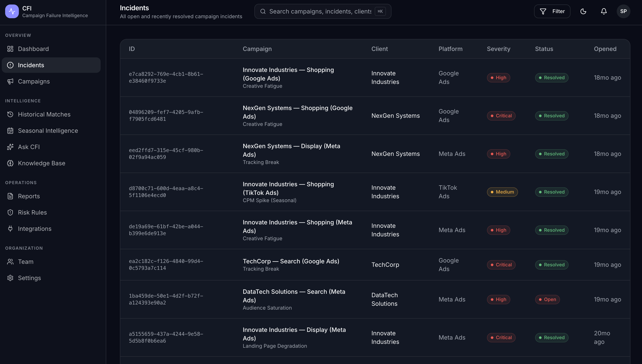
Task: Select 'NexGen Systems — Shopping (Google Ads)' campaign
Action: (297, 112)
